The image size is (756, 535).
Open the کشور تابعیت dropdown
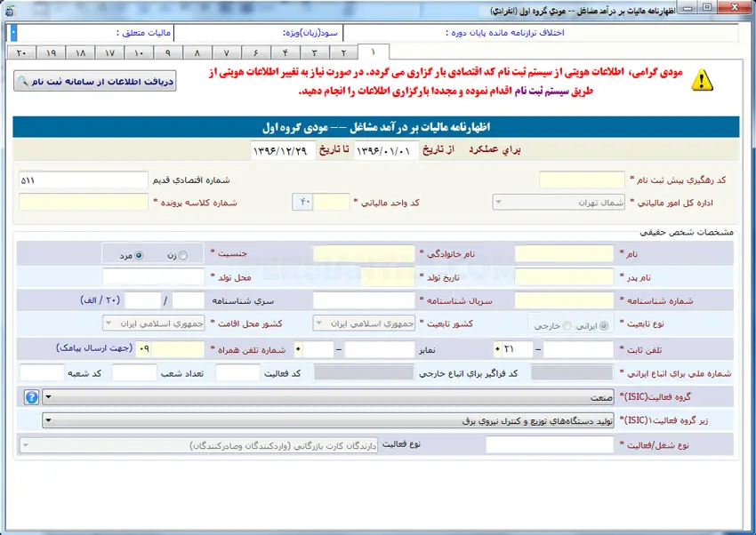(364, 323)
